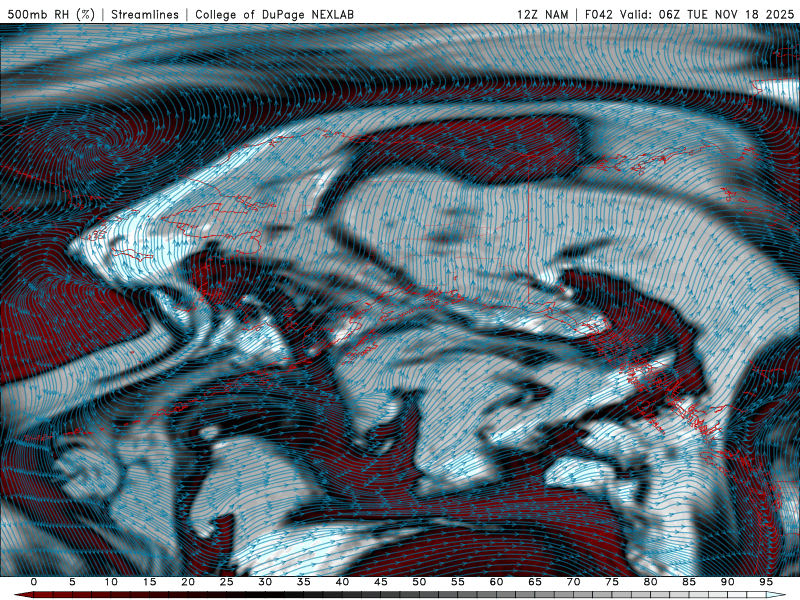This screenshot has height=600, width=800.
Task: Click the "06Z TUE NOV 18 2025" valid time
Action: tap(727, 14)
